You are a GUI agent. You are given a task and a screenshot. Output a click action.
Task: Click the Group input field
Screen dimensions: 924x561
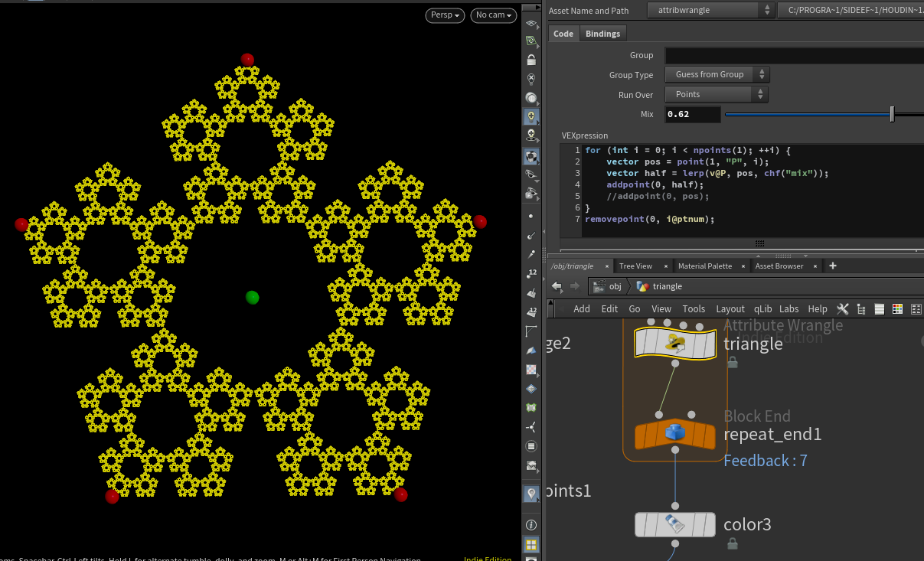coord(793,55)
